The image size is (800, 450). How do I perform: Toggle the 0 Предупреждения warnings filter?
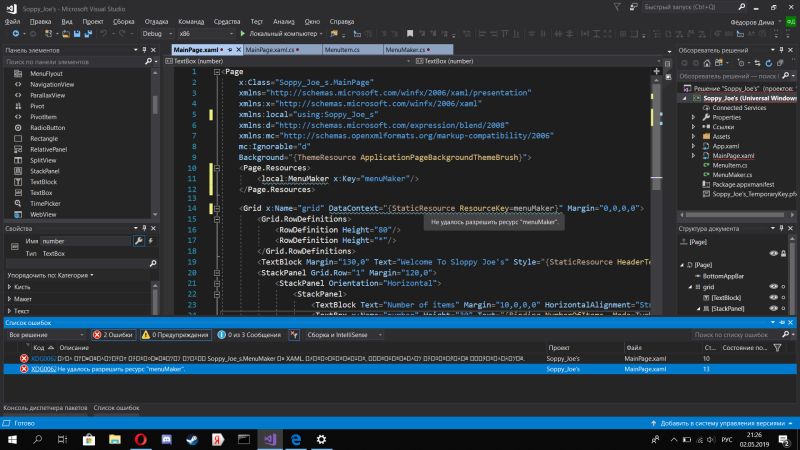point(176,335)
